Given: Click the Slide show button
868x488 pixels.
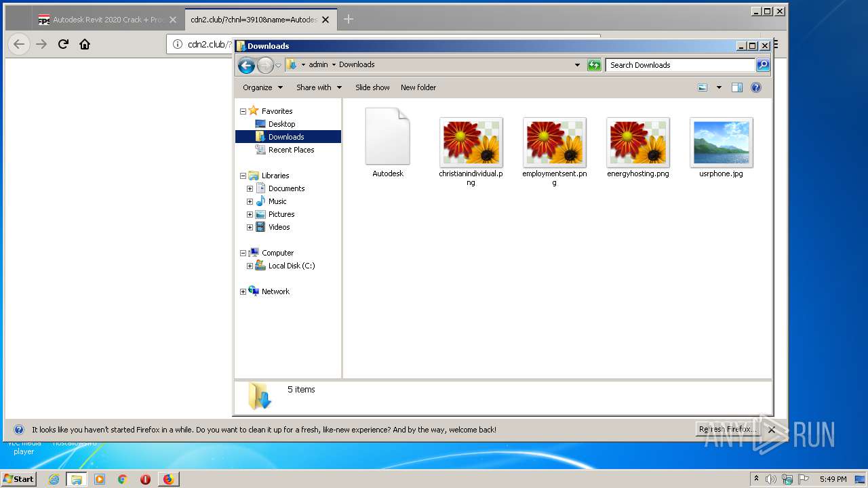Looking at the screenshot, I should tap(372, 87).
